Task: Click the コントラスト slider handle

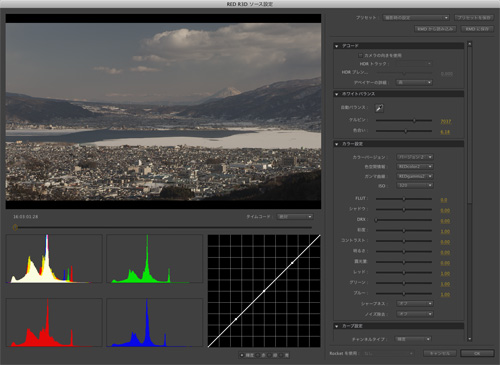Action: pos(404,241)
